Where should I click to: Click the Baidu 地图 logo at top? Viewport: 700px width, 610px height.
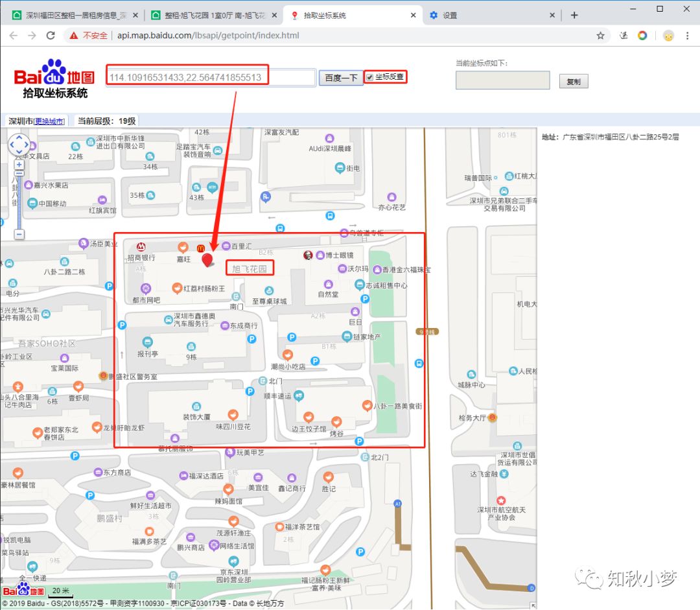pos(54,78)
